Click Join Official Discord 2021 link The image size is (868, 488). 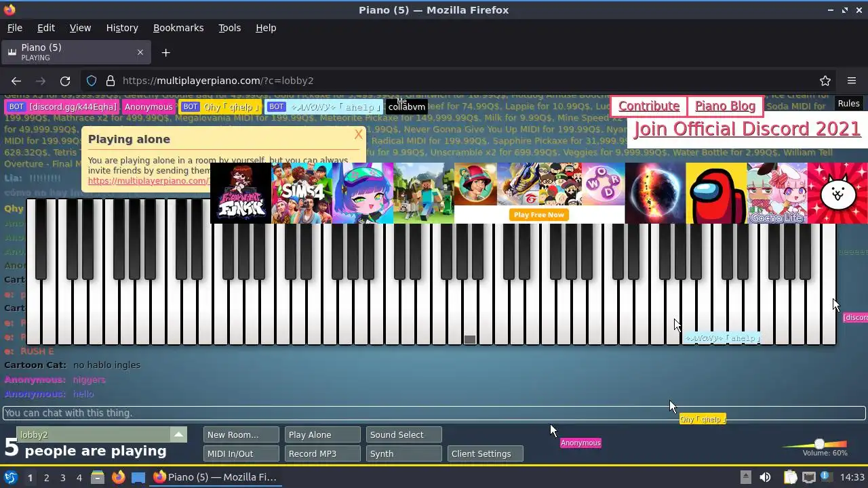(747, 129)
